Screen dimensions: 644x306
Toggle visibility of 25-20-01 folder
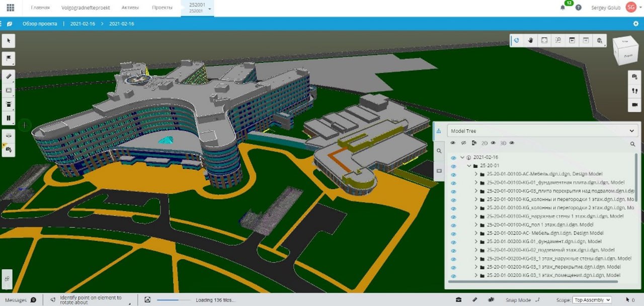(453, 166)
